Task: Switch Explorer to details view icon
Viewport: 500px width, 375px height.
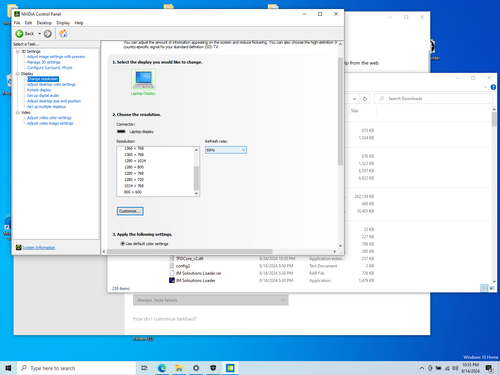Action: pos(484,288)
